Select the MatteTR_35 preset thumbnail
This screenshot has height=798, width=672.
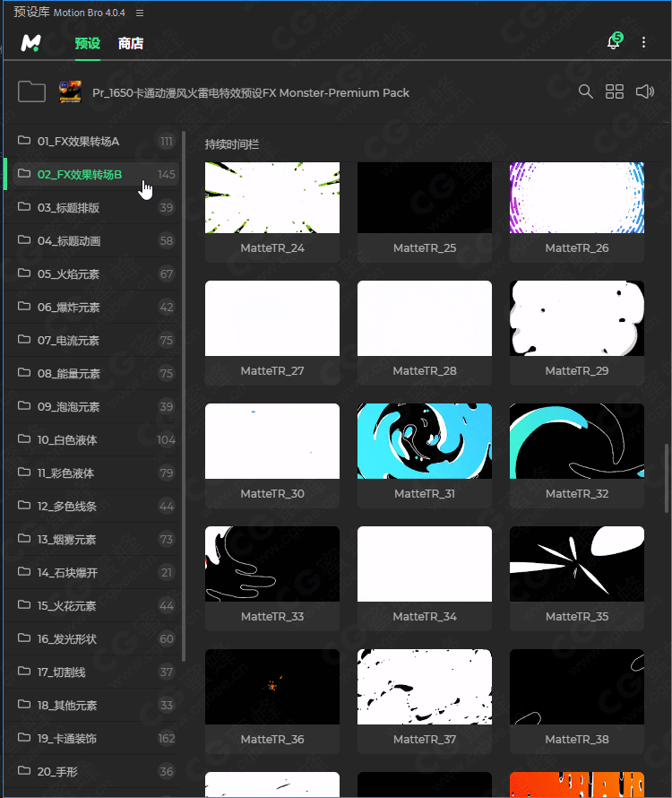(577, 564)
